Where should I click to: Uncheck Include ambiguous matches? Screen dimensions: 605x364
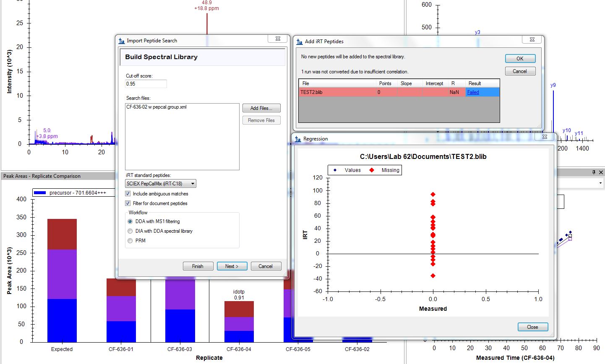pyautogui.click(x=128, y=194)
